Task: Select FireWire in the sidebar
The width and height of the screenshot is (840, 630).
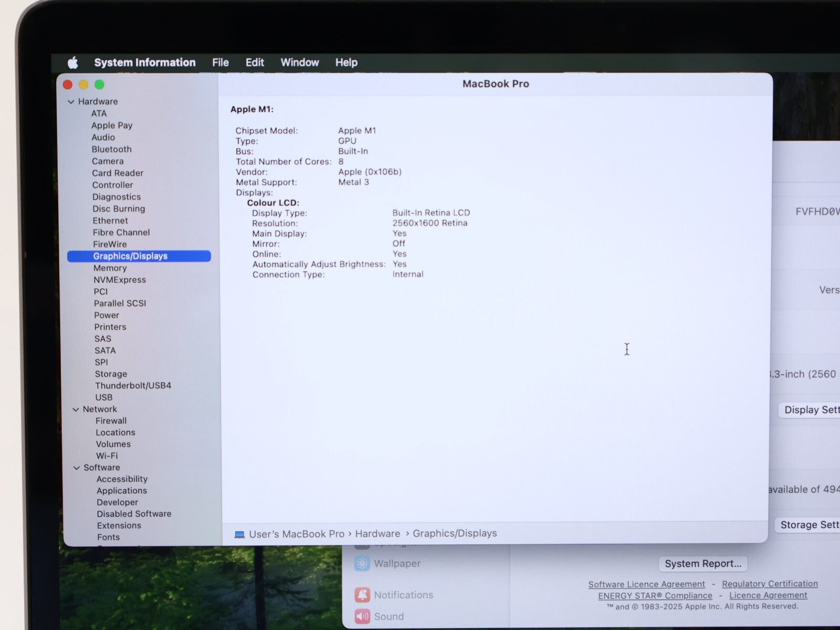Action: 110,245
